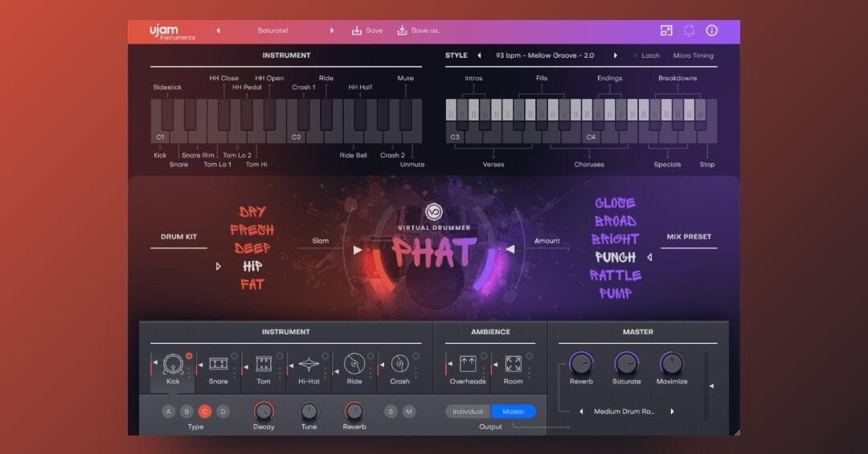The width and height of the screenshot is (868, 454).
Task: Enable the Latch toggle
Action: click(646, 55)
